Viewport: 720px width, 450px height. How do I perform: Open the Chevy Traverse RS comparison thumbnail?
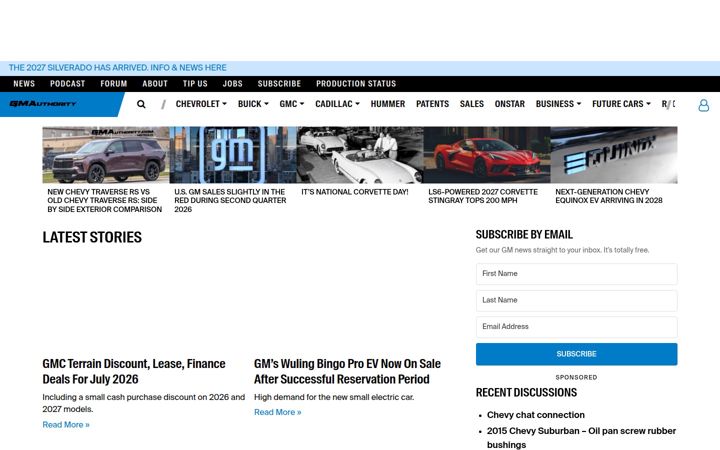tap(106, 155)
